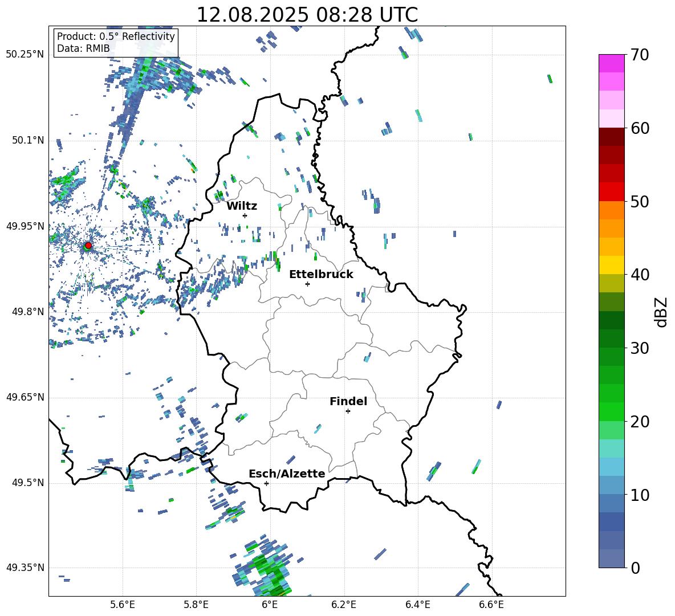The height and width of the screenshot is (616, 675).
Task: Click the Wiltz city label
Action: click(242, 206)
